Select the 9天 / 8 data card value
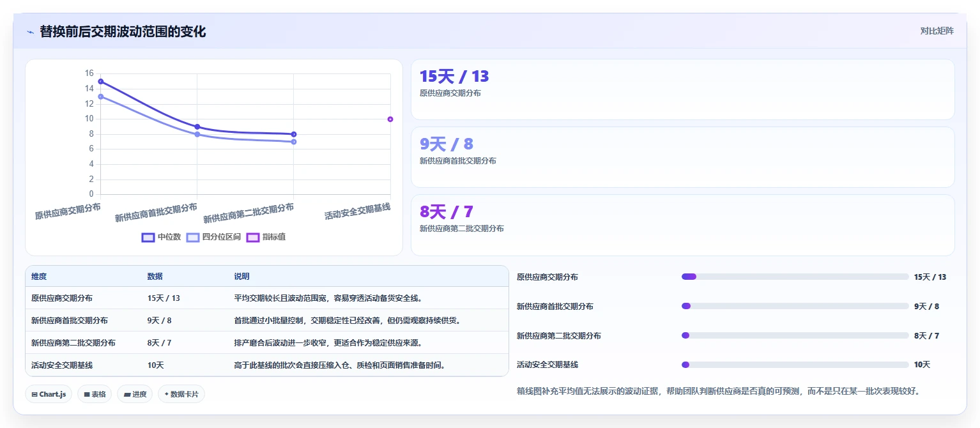 pos(447,144)
